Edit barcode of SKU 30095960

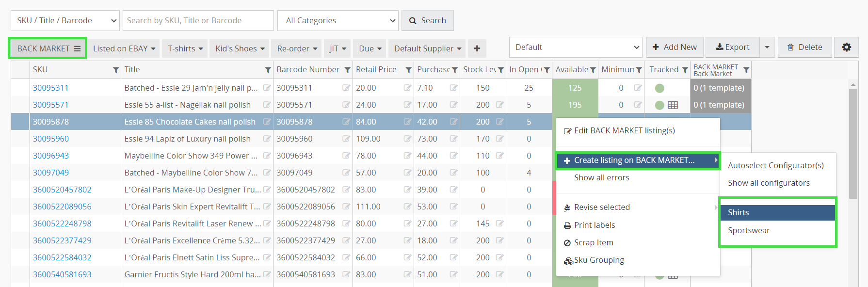click(346, 139)
